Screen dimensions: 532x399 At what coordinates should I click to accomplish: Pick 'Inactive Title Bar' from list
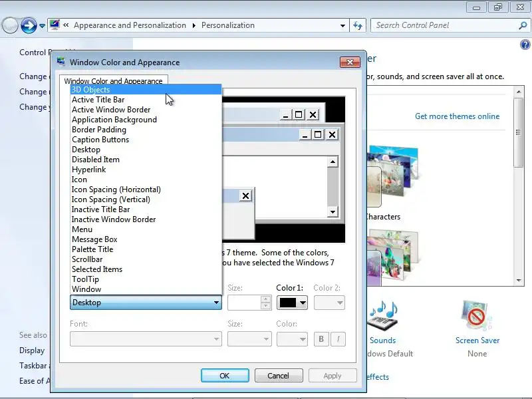[x=146, y=209]
